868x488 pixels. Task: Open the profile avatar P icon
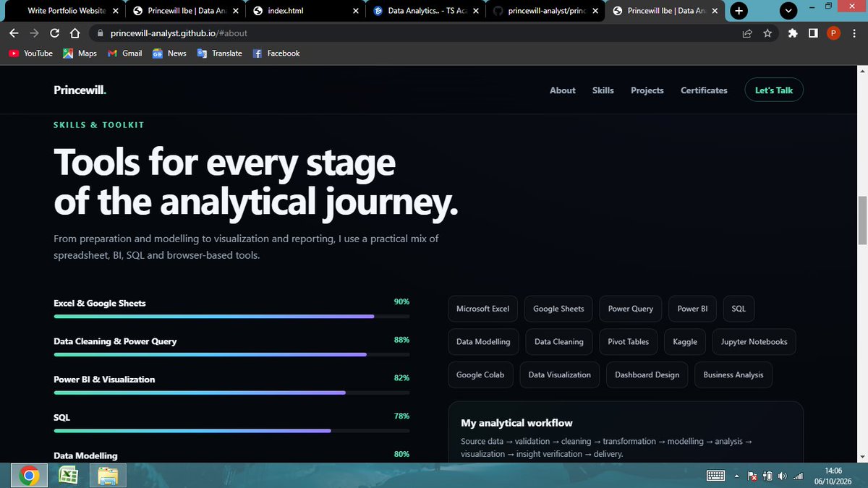[x=833, y=33]
